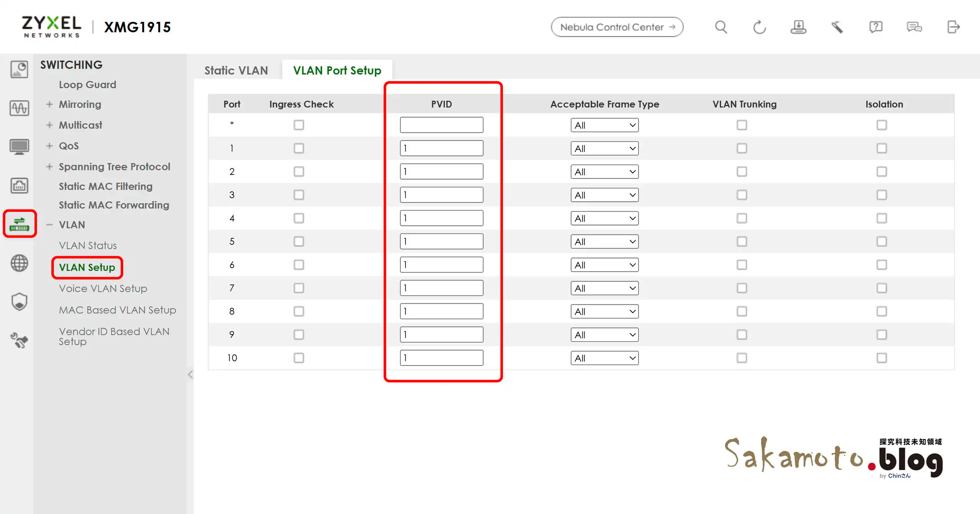Select the VLAN Port Setup tab

337,70
